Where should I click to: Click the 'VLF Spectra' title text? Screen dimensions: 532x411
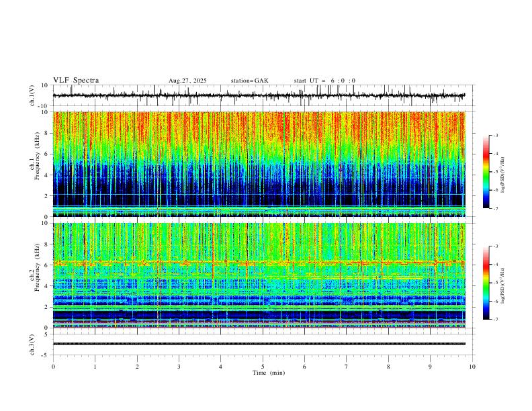pyautogui.click(x=76, y=81)
